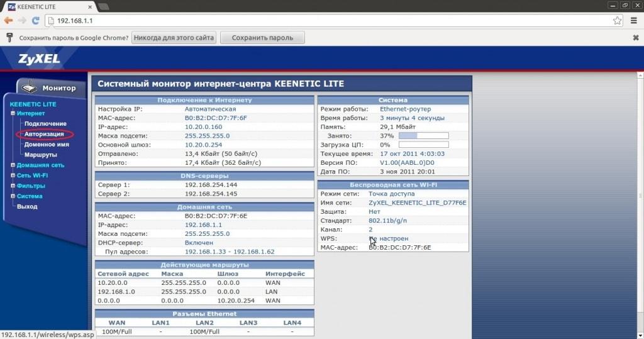Close the KEENETIC LITE browser tab
The image size is (644, 339).
(90, 7)
